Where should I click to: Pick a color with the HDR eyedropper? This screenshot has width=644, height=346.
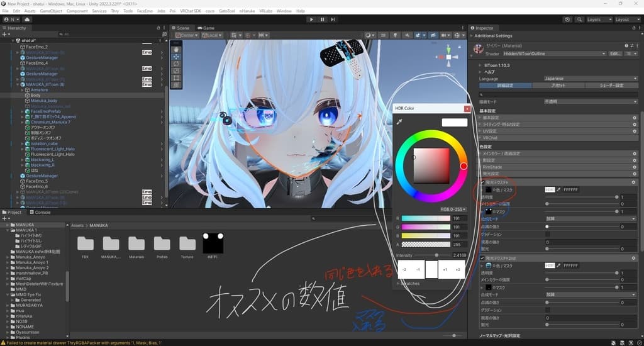(399, 121)
